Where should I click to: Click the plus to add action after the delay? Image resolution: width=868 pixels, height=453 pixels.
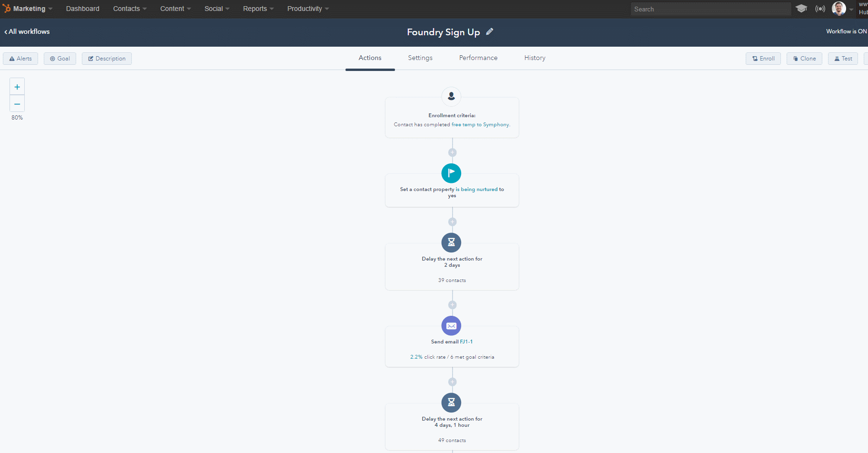pyautogui.click(x=452, y=304)
